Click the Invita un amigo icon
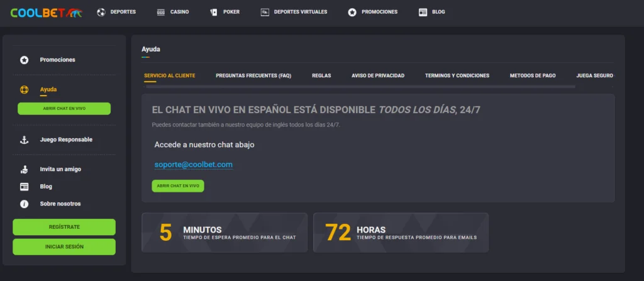This screenshot has height=281, width=644. (25, 169)
